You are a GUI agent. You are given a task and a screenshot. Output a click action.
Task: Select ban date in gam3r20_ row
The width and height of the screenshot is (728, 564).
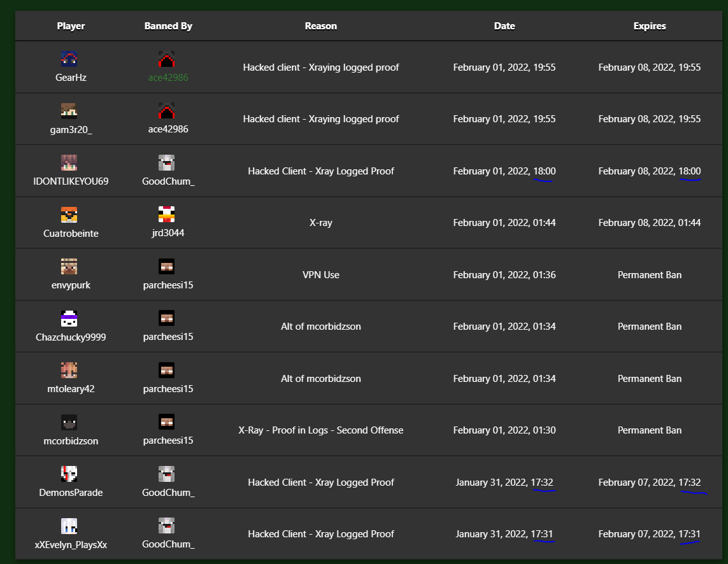504,119
